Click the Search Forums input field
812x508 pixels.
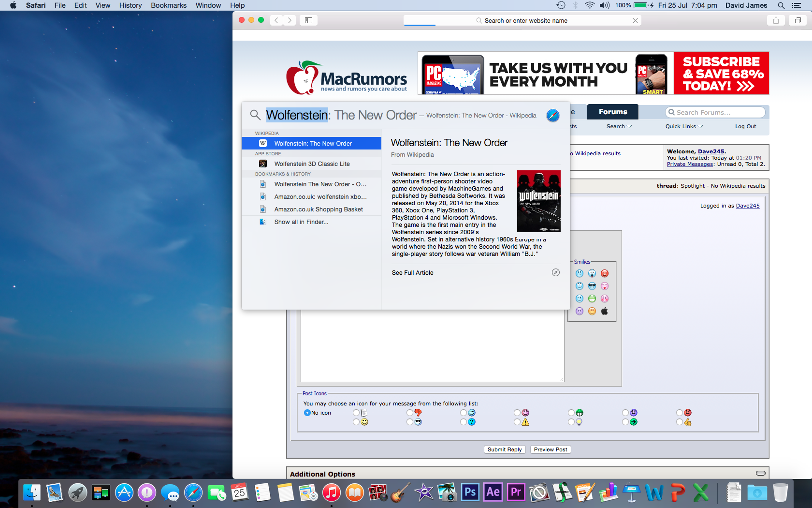point(715,112)
